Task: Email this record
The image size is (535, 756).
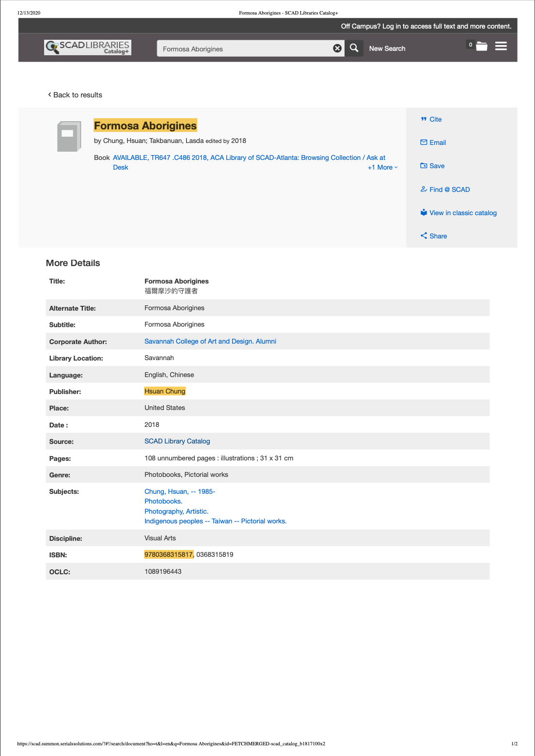Action: [x=438, y=142]
